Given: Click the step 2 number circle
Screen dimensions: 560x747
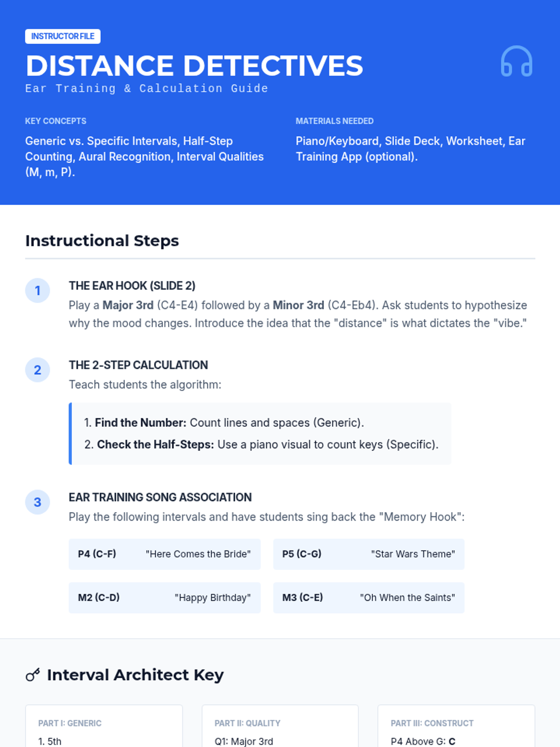Looking at the screenshot, I should click(37, 370).
